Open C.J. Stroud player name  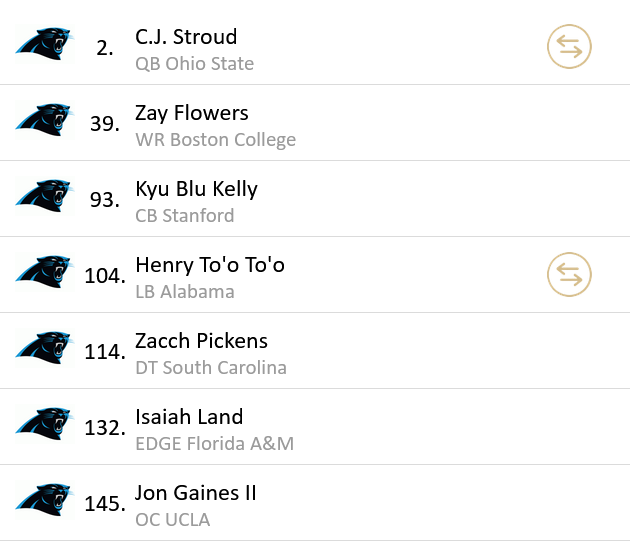pos(186,37)
